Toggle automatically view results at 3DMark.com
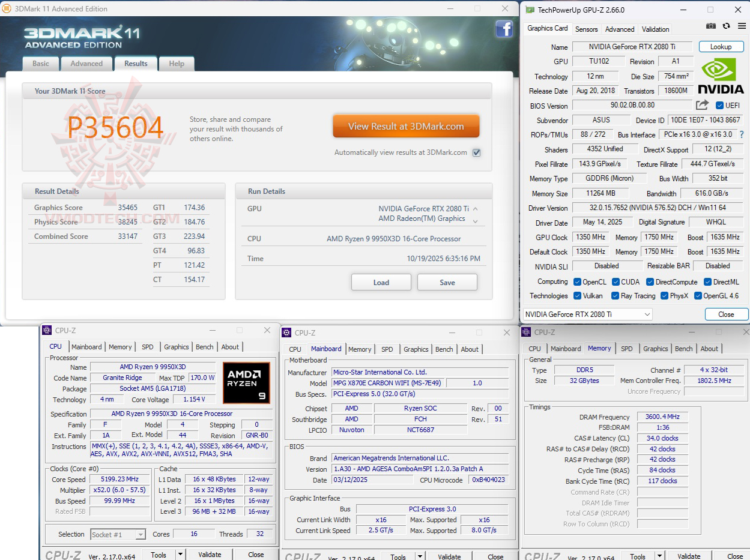The height and width of the screenshot is (560, 750). click(476, 152)
